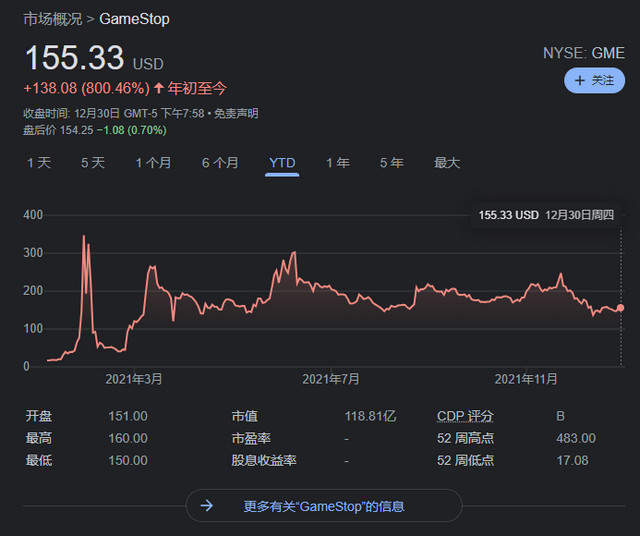Viewport: 640px width, 536px height.
Task: Choose the YTD range tab
Action: click(x=282, y=163)
